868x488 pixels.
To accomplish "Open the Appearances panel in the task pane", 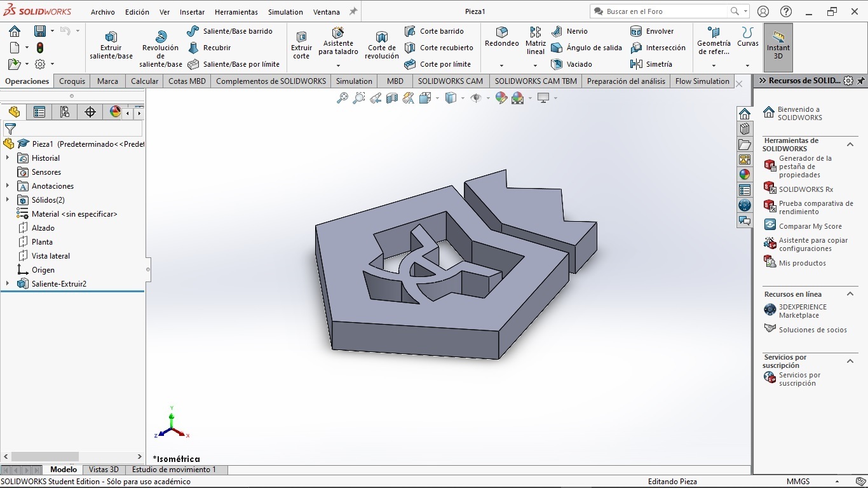I will (745, 174).
